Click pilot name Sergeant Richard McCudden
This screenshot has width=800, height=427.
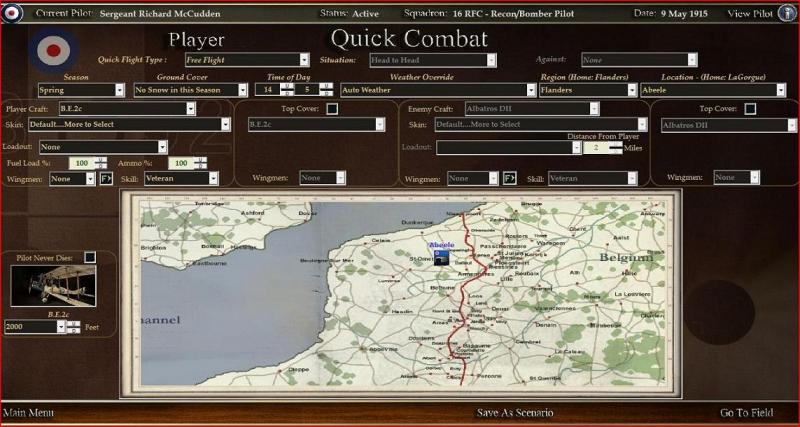160,14
